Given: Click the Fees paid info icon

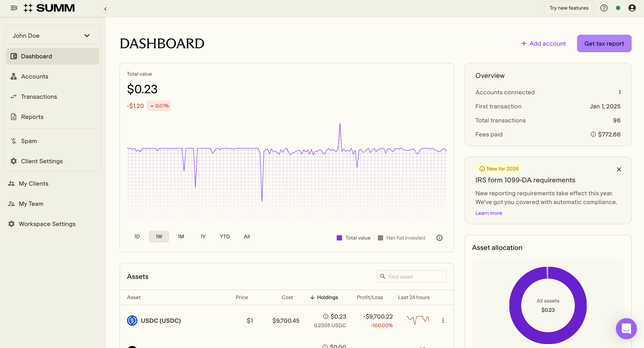Looking at the screenshot, I should tap(593, 135).
